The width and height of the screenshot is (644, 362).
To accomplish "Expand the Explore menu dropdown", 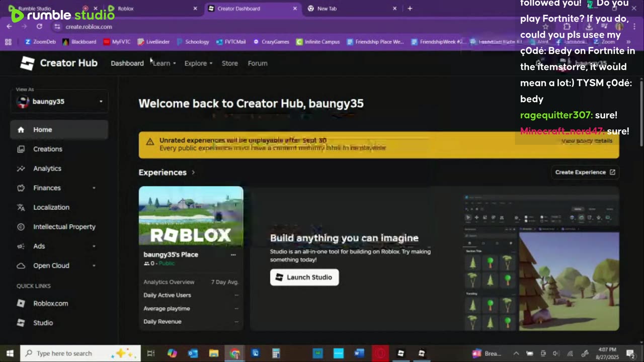I will point(198,63).
